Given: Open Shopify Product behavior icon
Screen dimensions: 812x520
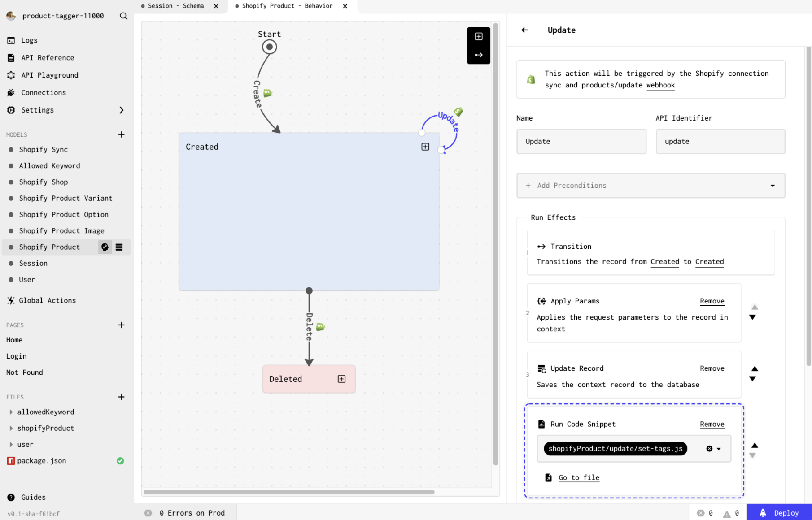Looking at the screenshot, I should click(105, 247).
